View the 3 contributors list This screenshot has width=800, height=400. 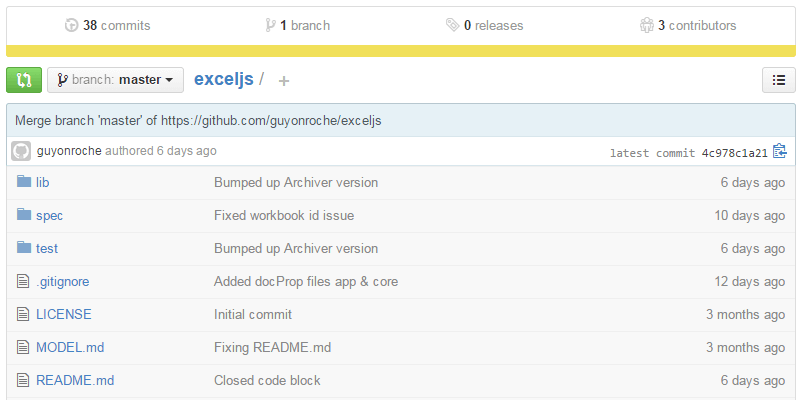click(x=688, y=25)
